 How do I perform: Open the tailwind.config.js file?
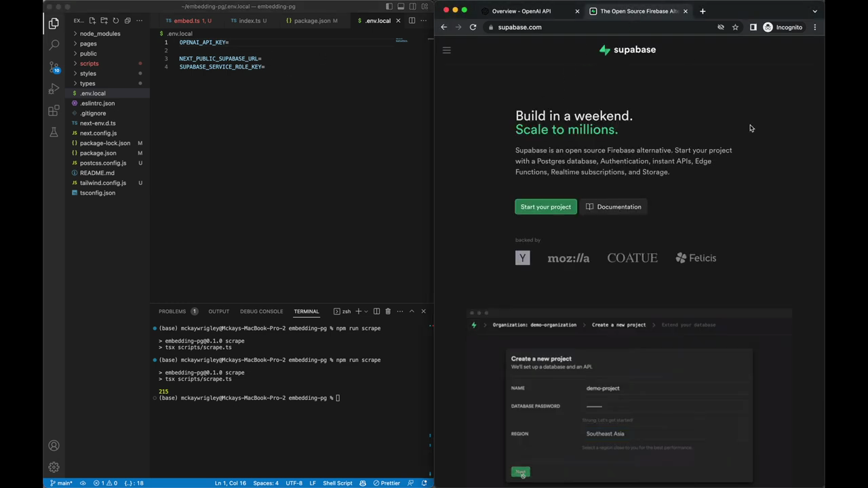102,183
